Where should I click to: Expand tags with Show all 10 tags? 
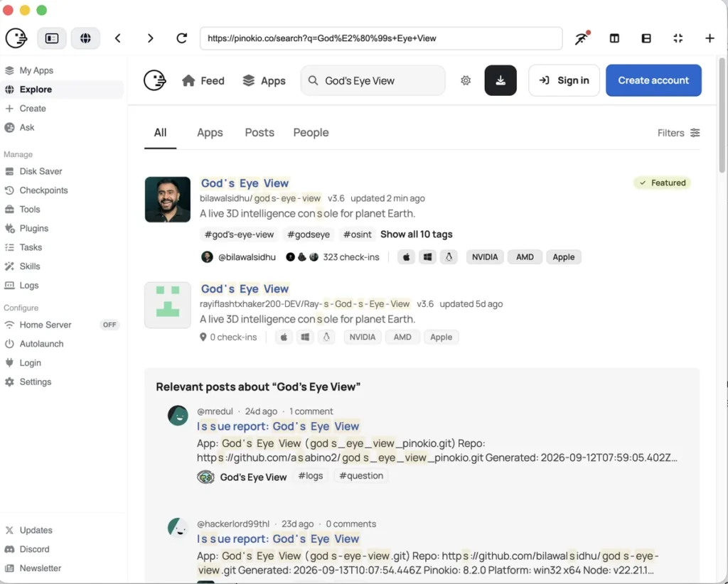[x=417, y=234]
